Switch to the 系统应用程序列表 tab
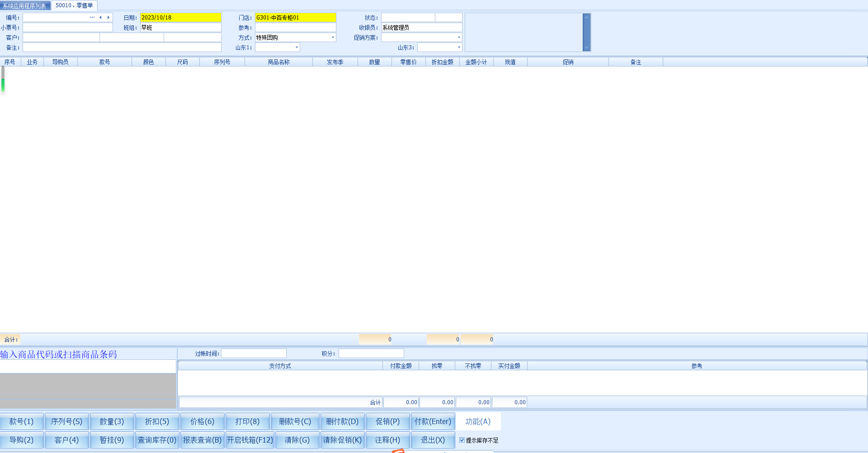The width and height of the screenshot is (868, 453). (x=25, y=5)
